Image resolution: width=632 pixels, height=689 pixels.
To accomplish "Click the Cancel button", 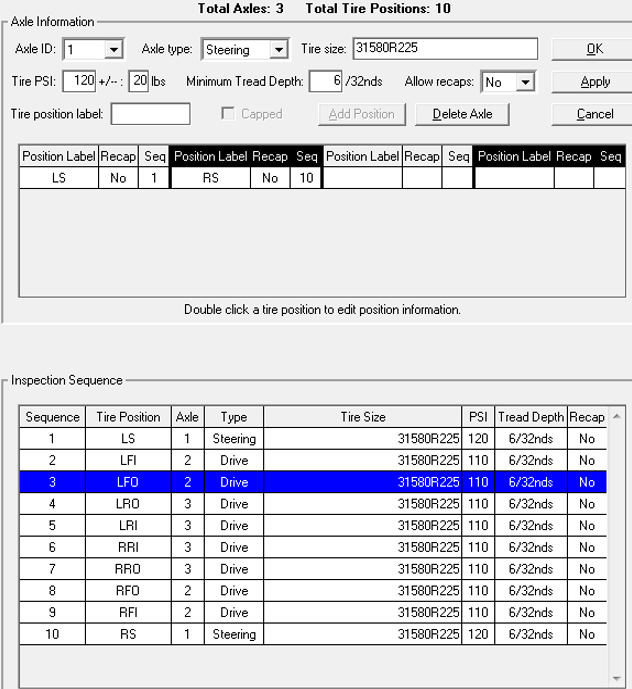I will tap(595, 114).
